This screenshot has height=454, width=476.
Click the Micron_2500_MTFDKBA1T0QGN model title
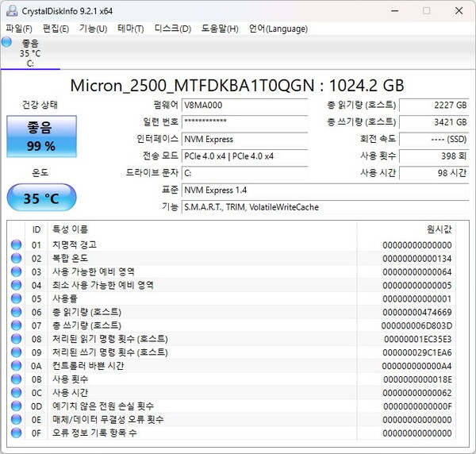(237, 86)
